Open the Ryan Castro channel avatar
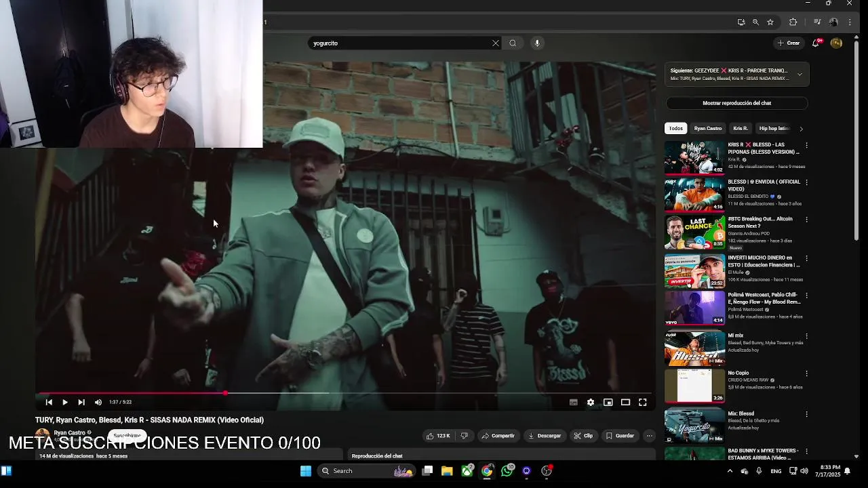This screenshot has height=488, width=868. (43, 436)
